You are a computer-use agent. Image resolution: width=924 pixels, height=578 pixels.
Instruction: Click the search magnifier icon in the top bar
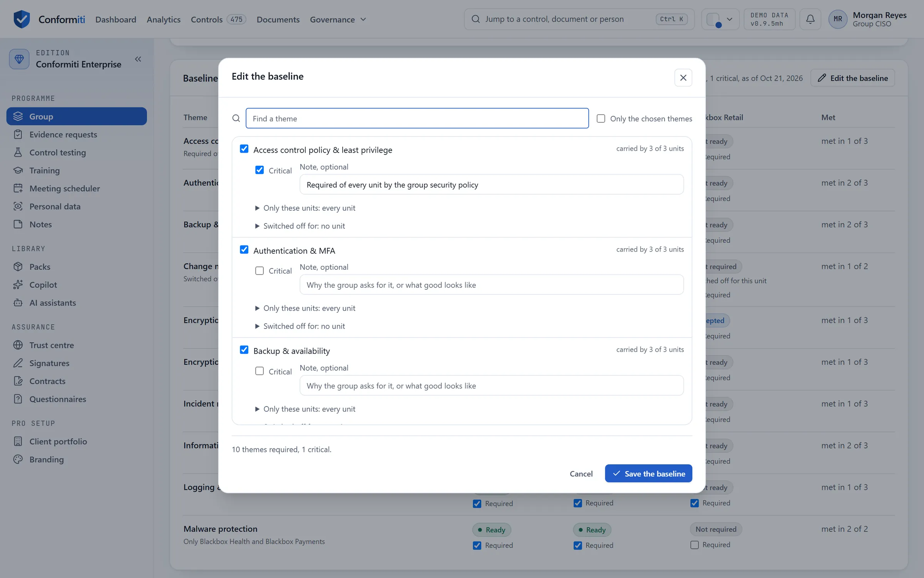[476, 19]
